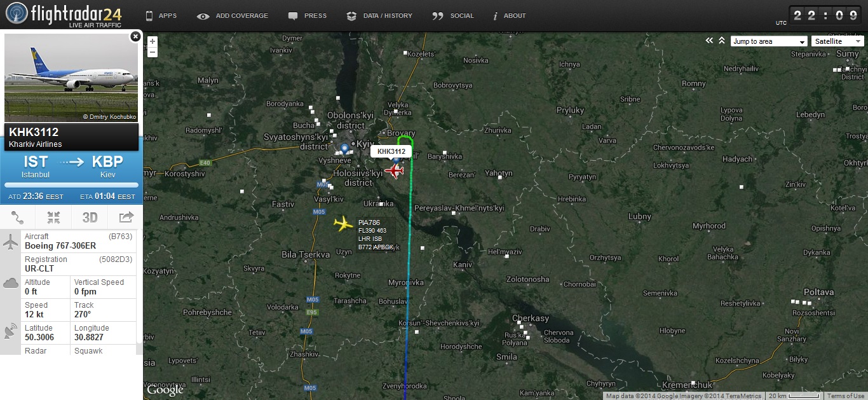View the Kharkiv Airlines aircraft photo
The width and height of the screenshot is (868, 400).
point(71,78)
